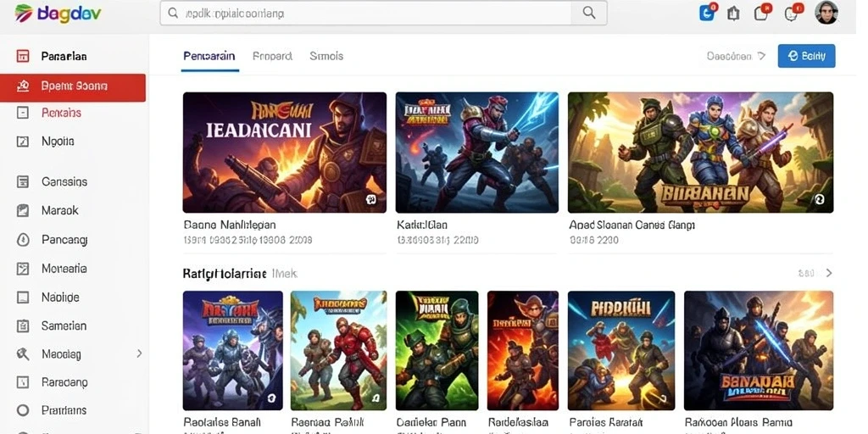Open the Kadadjaan game title link
Image resolution: width=868 pixels, height=434 pixels.
tap(422, 225)
